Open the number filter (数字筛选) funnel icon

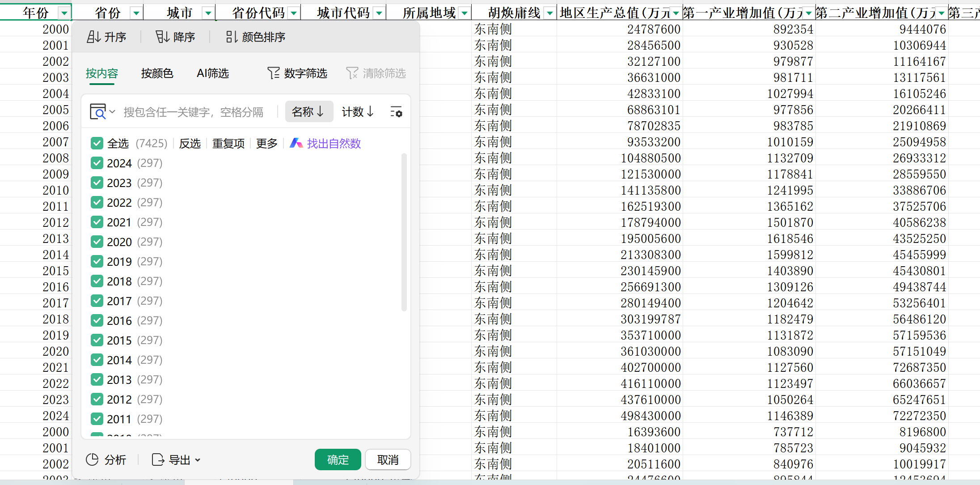coord(273,73)
